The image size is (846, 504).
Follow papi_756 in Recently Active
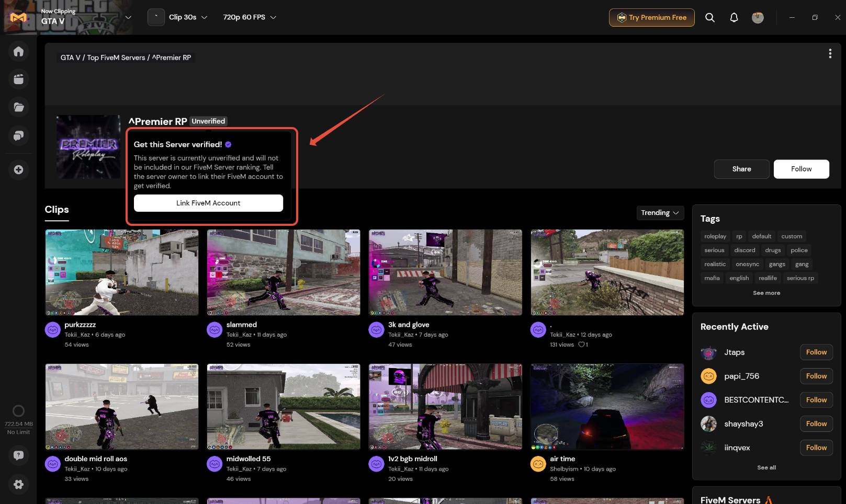(816, 376)
